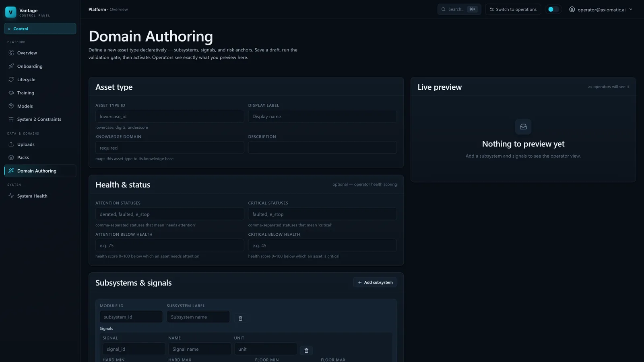Viewport: 644px width, 362px height.
Task: Click the System 2 Constraints sliders icon
Action: [x=11, y=119]
